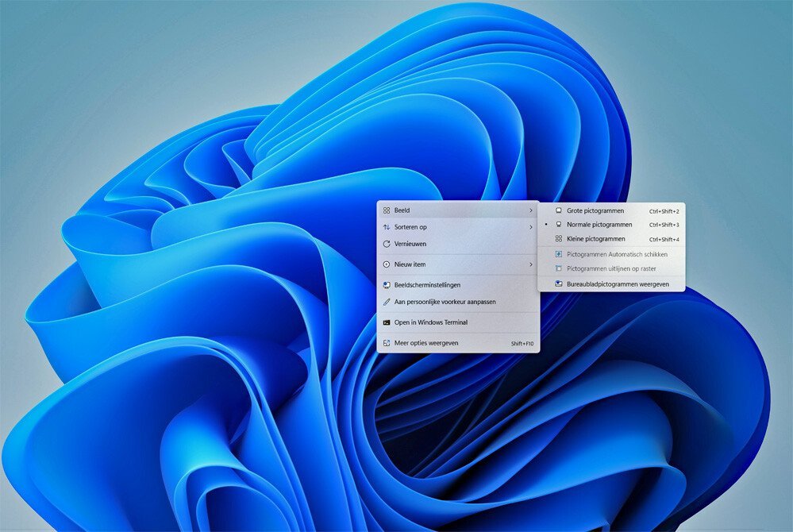Click the pencil icon for persoonlijke voorkeur

(387, 302)
